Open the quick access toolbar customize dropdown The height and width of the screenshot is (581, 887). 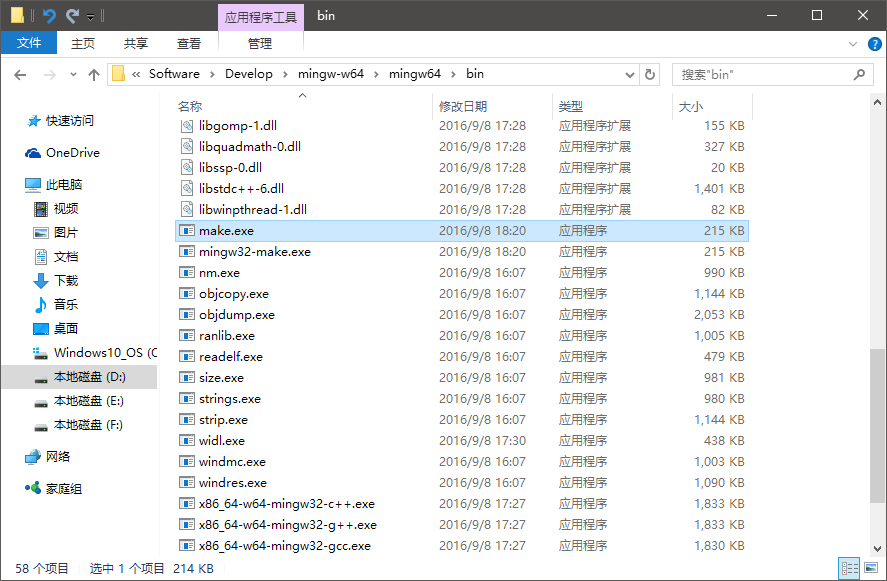click(x=90, y=15)
